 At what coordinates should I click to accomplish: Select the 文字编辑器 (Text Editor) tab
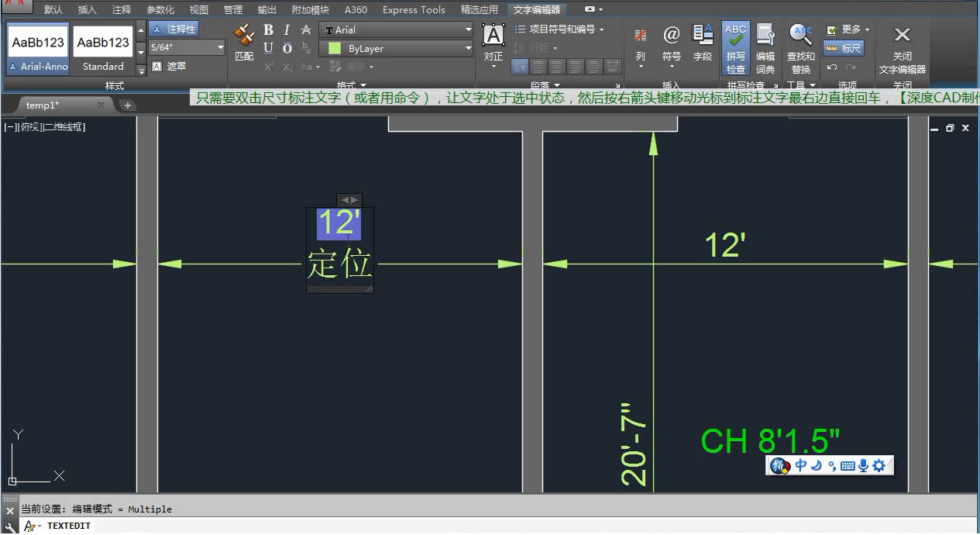point(537,10)
